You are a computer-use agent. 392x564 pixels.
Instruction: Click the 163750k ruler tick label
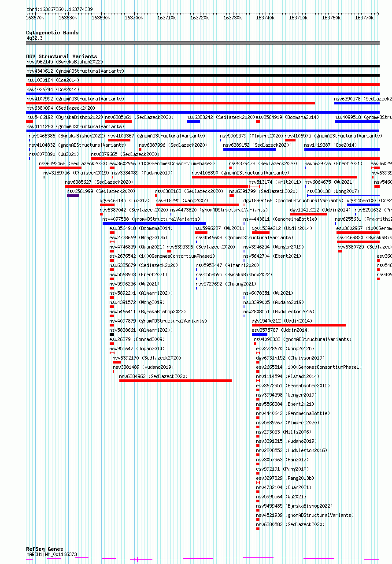pos(299,18)
